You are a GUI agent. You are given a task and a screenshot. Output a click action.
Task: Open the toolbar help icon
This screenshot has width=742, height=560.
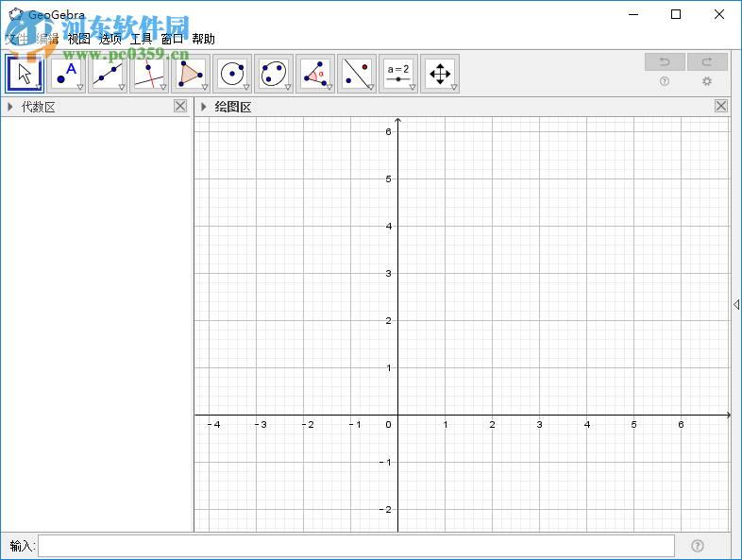(665, 81)
